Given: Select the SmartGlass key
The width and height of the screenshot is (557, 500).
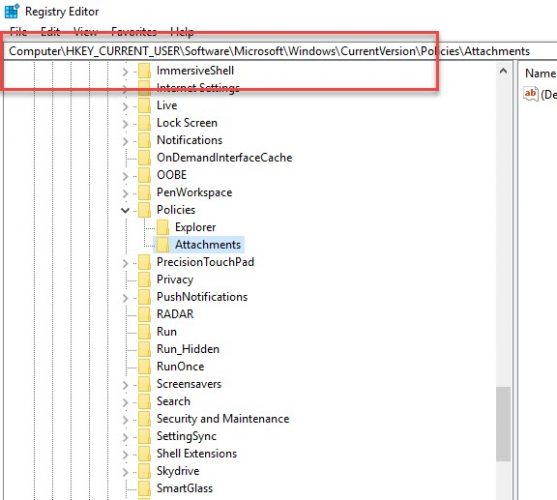Looking at the screenshot, I should click(185, 488).
